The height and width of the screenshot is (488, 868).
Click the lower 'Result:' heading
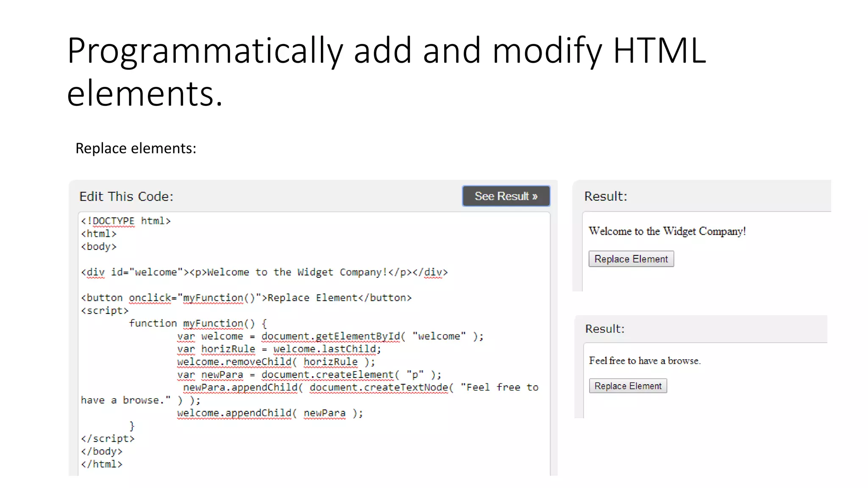click(x=605, y=329)
